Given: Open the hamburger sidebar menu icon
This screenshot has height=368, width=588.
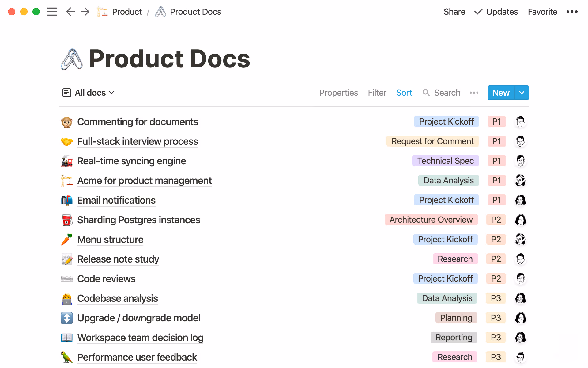Looking at the screenshot, I should click(52, 12).
